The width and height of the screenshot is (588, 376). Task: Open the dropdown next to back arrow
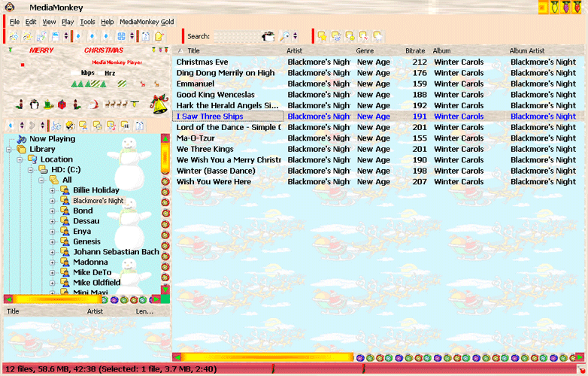coord(22,126)
